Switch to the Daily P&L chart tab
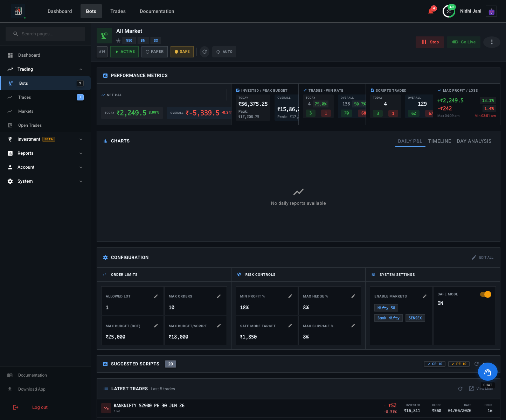506x420 pixels. pos(410,141)
